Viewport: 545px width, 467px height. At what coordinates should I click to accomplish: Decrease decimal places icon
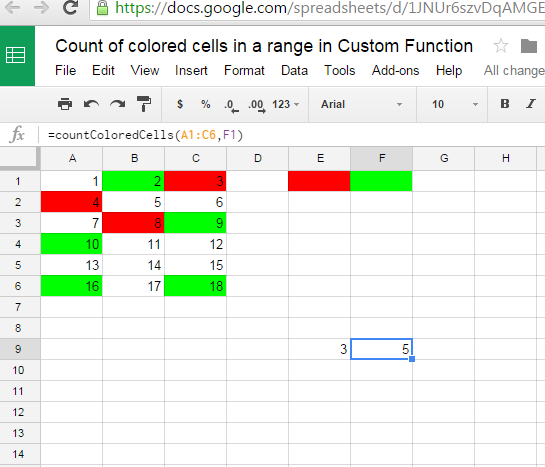[231, 105]
